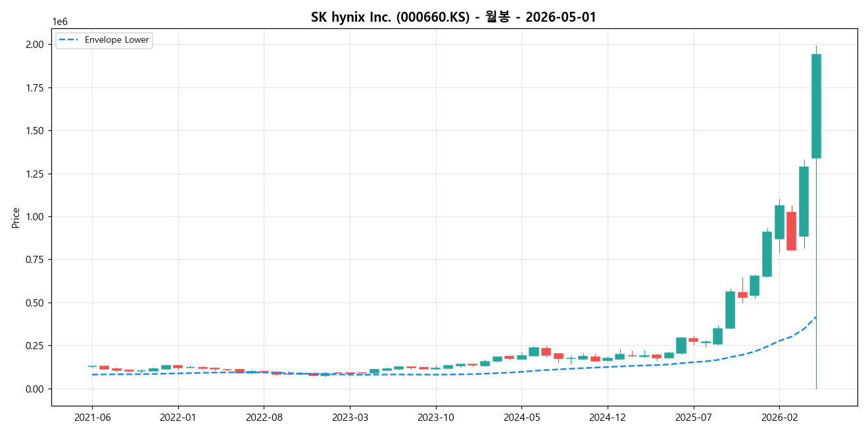Click the 1.25 y-axis tick label
Image resolution: width=868 pixels, height=434 pixels.
(x=35, y=174)
